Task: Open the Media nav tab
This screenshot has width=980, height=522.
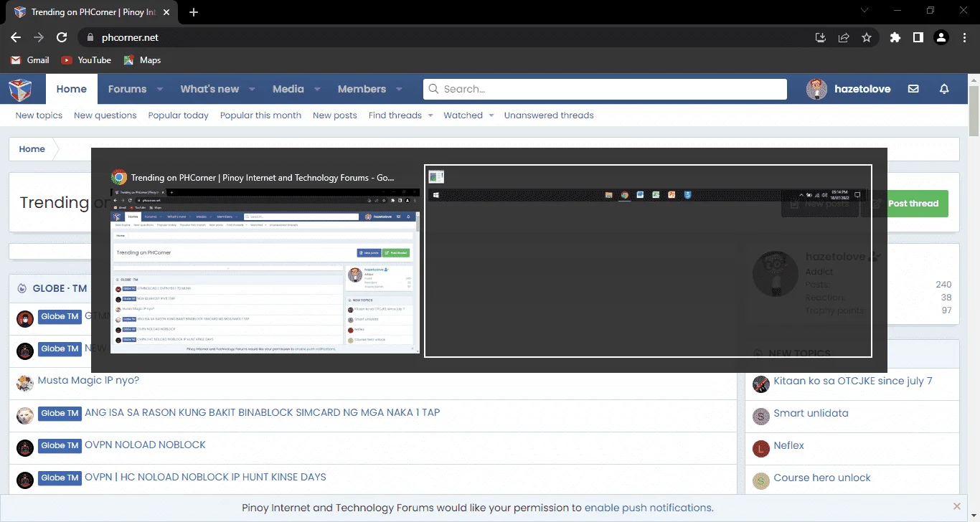Action: [x=288, y=89]
